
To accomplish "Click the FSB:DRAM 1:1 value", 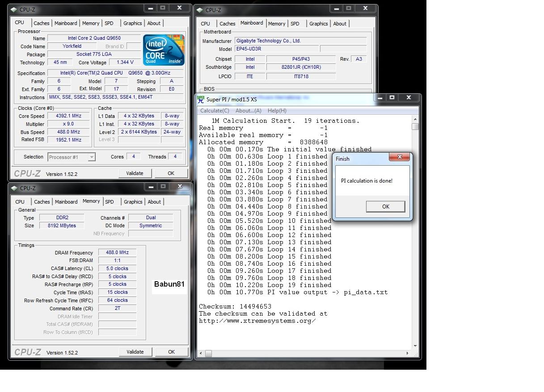I will tap(117, 260).
